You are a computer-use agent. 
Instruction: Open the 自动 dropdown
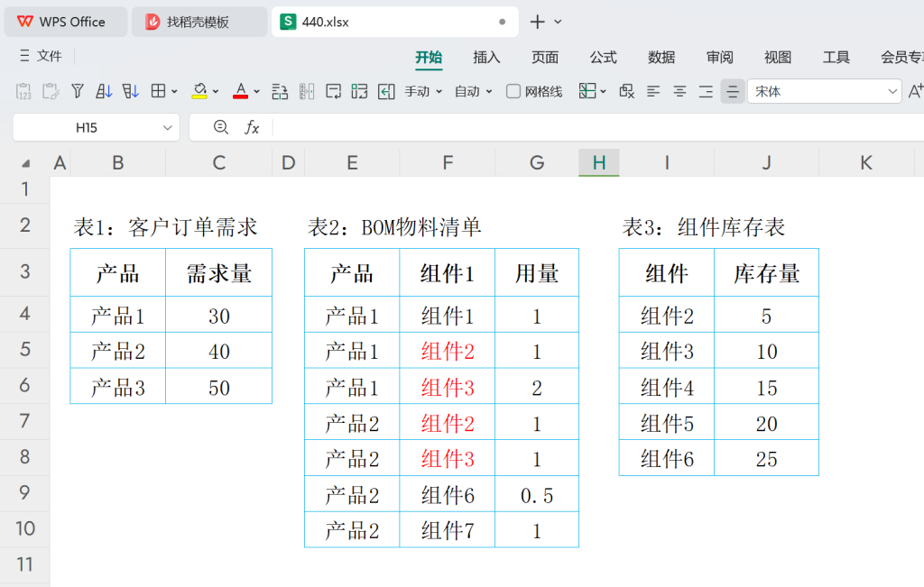click(x=473, y=91)
